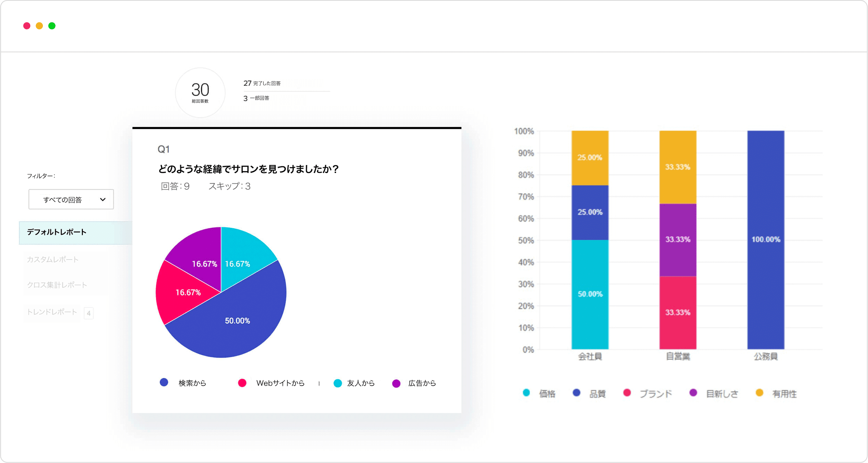Toggle the 広告から legend marker

tap(396, 384)
